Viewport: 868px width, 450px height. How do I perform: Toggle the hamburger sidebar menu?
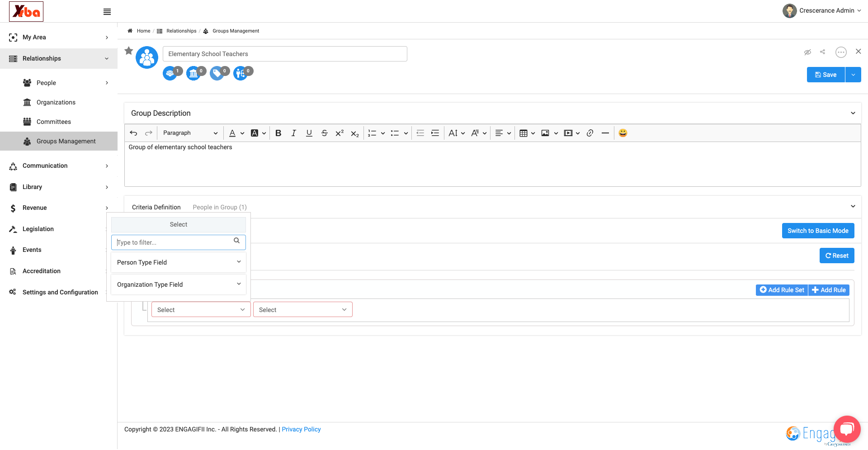(x=107, y=12)
